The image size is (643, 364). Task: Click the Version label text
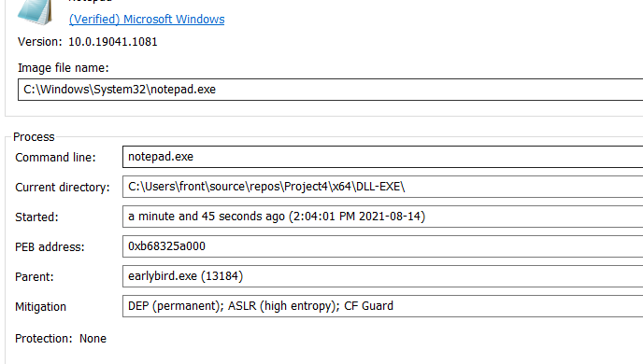click(40, 42)
